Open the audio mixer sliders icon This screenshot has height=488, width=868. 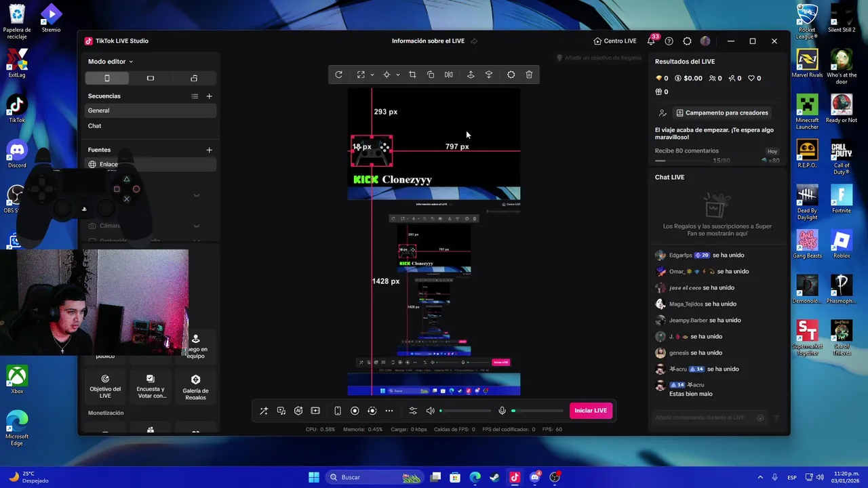click(x=413, y=411)
